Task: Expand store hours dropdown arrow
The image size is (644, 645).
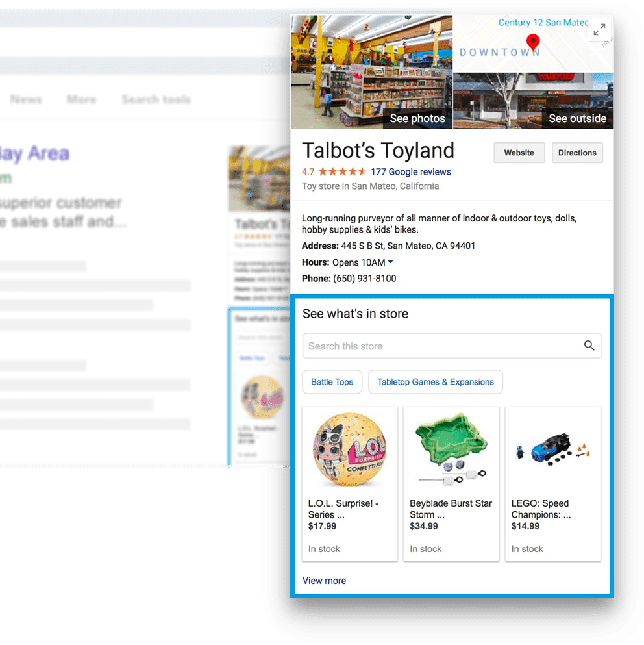Action: click(x=390, y=262)
